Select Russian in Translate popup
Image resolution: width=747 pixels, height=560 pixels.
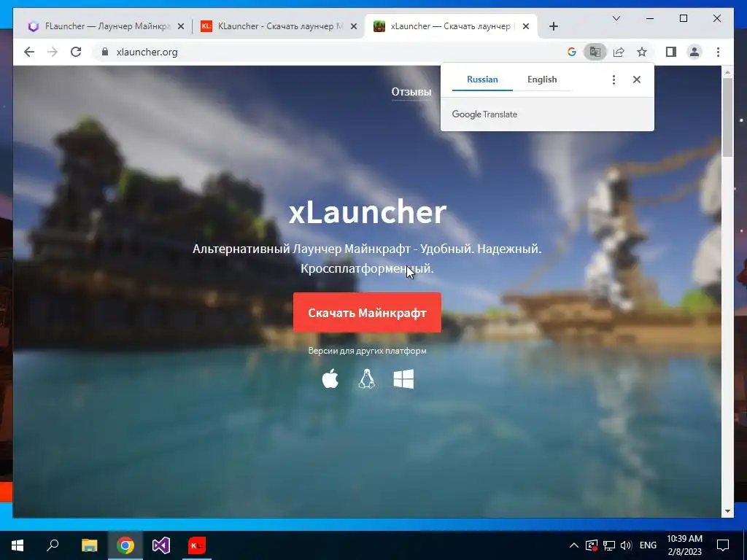point(482,79)
